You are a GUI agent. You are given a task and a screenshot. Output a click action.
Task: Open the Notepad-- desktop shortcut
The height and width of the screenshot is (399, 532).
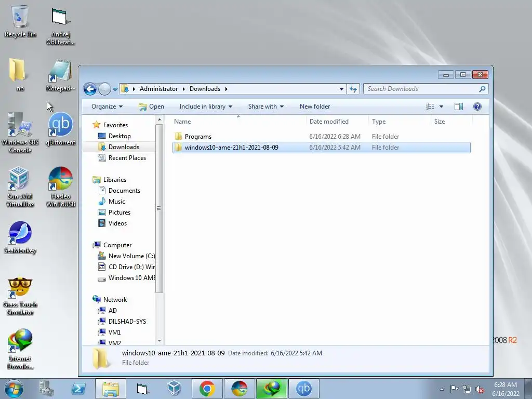tap(60, 75)
